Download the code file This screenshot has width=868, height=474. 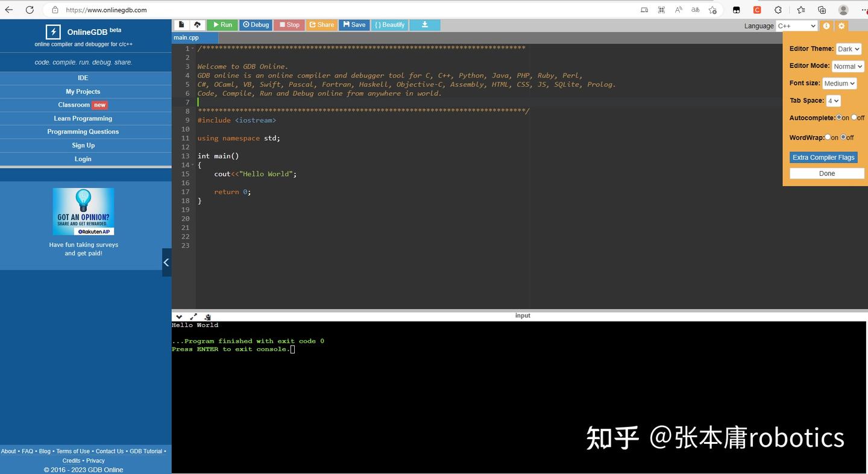click(x=425, y=25)
